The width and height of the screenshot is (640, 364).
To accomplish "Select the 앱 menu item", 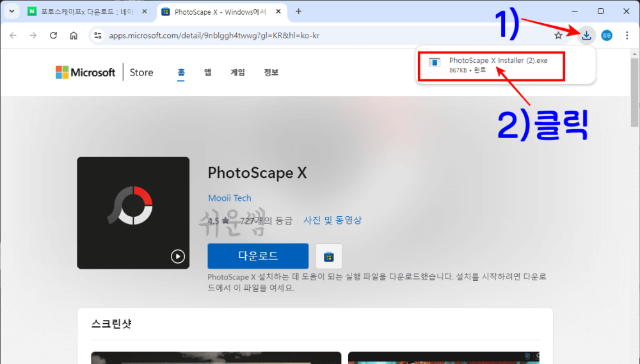I will coord(208,72).
